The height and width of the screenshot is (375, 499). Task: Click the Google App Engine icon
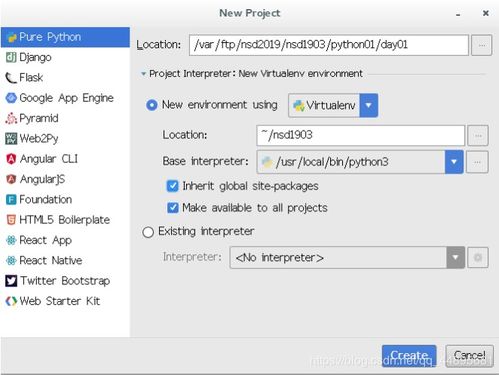[x=11, y=98]
